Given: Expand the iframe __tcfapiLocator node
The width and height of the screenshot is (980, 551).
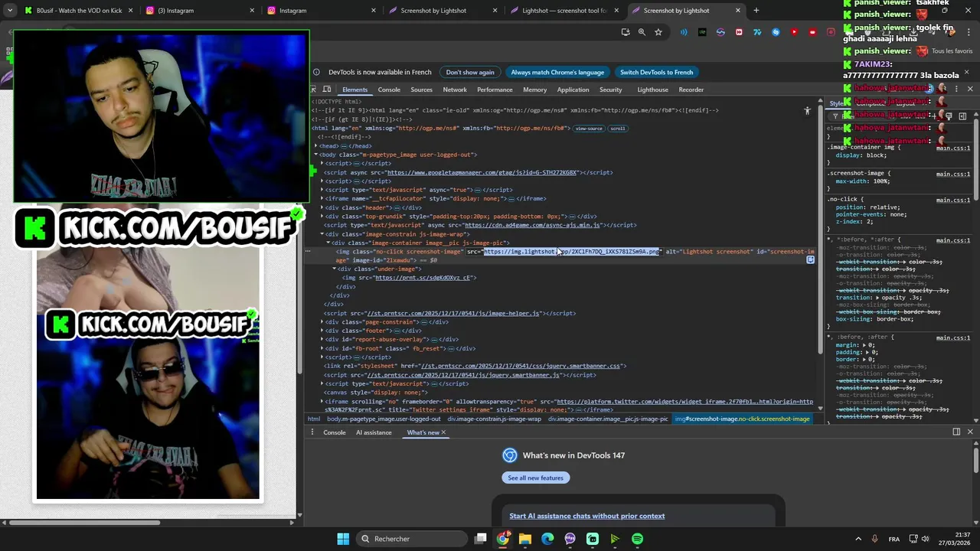Looking at the screenshot, I should pyautogui.click(x=322, y=198).
